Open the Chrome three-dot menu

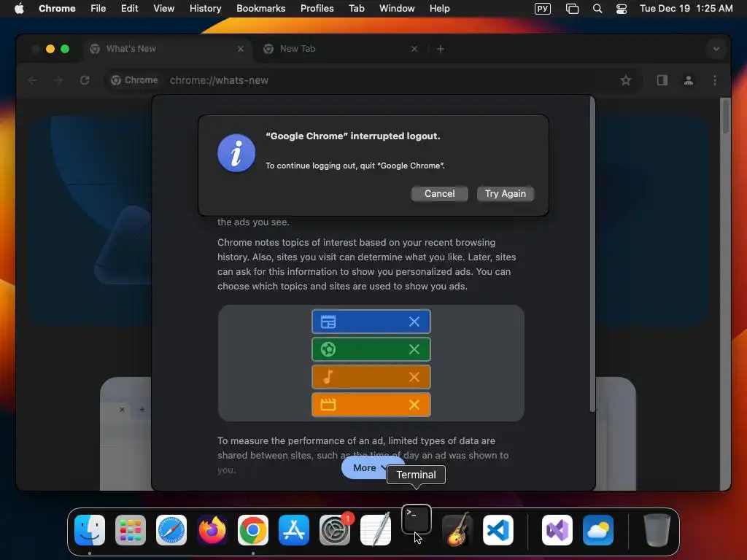point(714,80)
